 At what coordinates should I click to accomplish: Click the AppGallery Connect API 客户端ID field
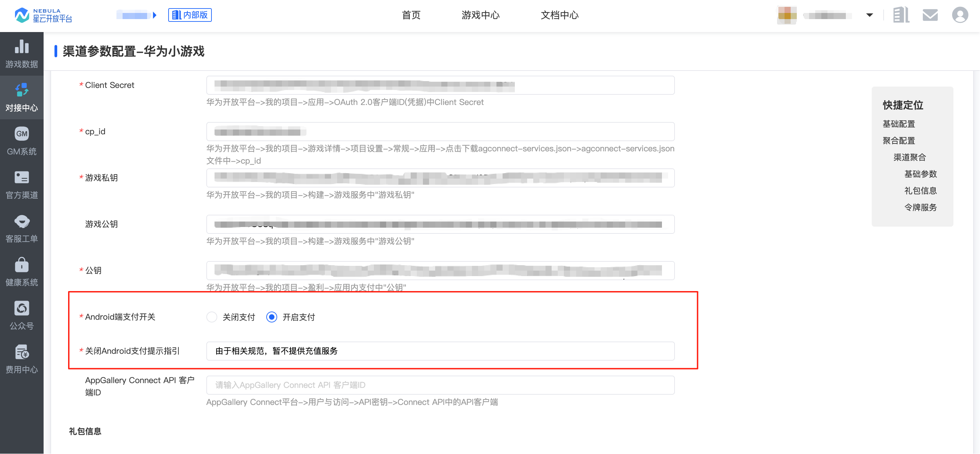(440, 385)
